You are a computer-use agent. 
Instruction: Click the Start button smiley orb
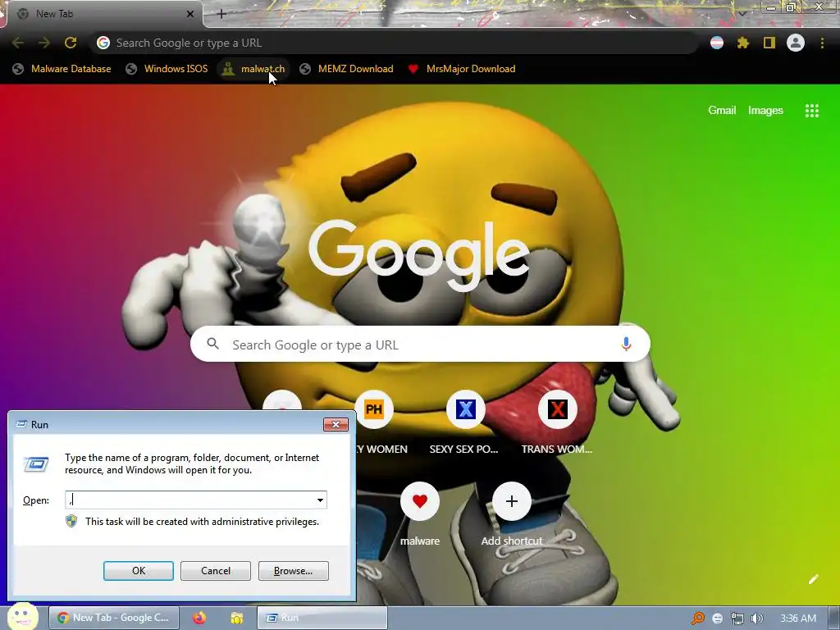point(22,616)
